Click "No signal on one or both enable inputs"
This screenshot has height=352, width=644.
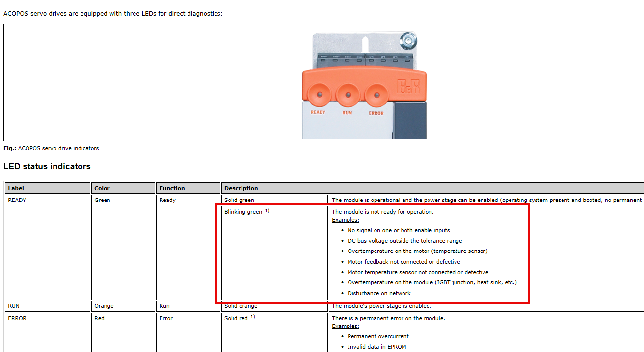(399, 230)
